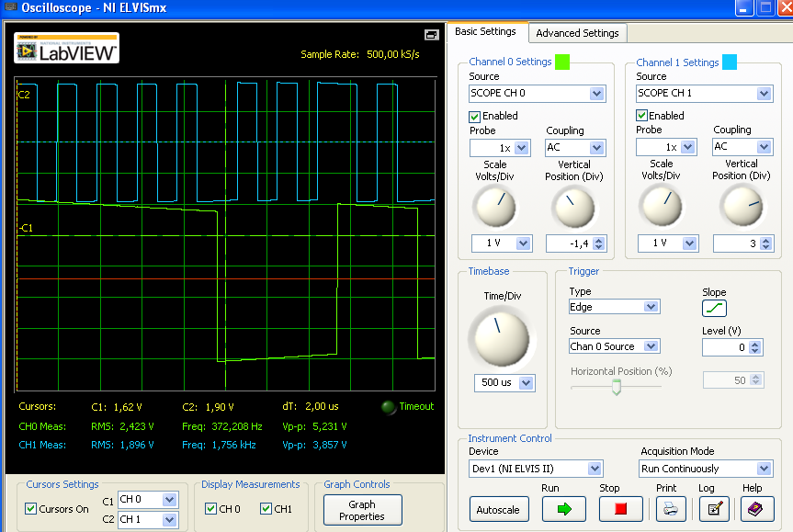
Task: Open Channel 0 Coupling AC dropdown
Action: coord(575,148)
